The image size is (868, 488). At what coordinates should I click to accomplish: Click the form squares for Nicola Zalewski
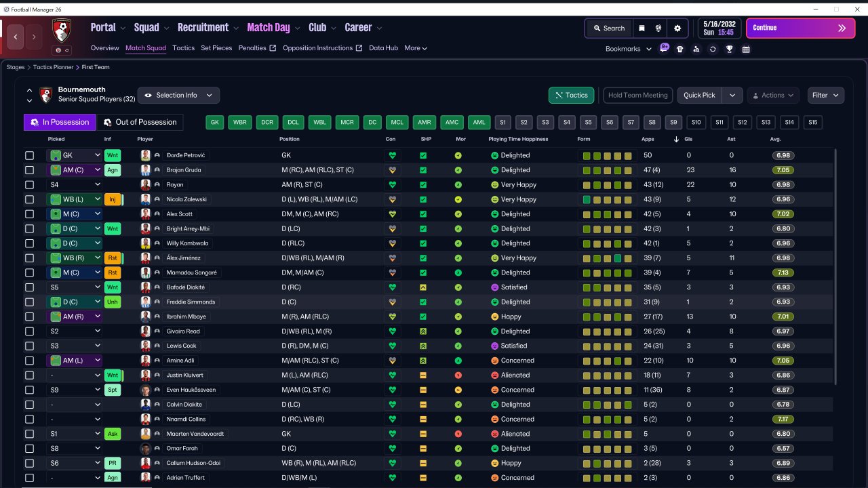(x=608, y=199)
